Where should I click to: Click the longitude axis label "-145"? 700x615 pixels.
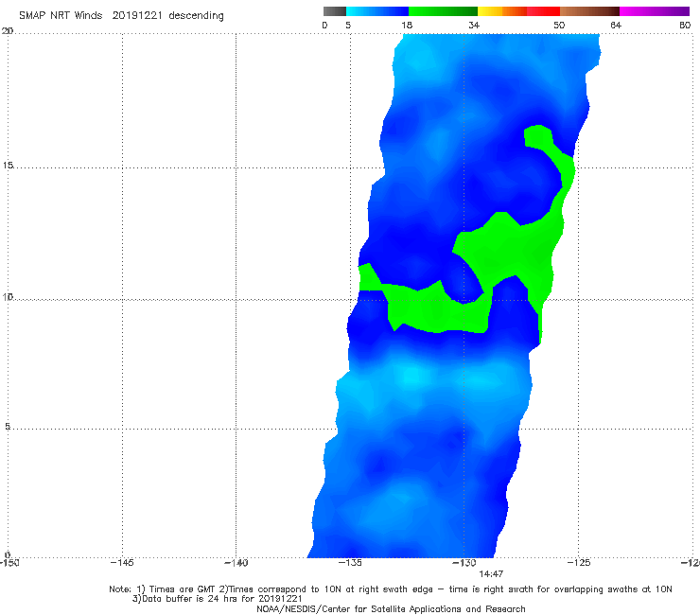point(122,563)
